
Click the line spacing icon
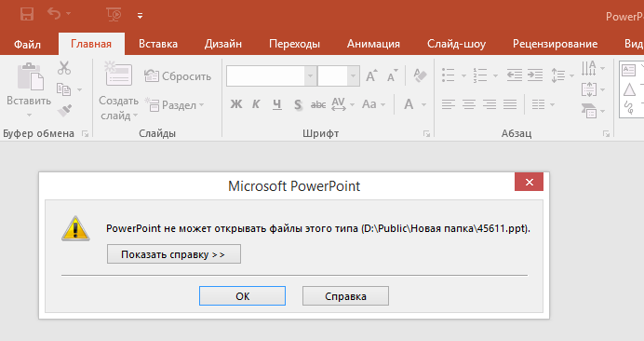tap(557, 75)
